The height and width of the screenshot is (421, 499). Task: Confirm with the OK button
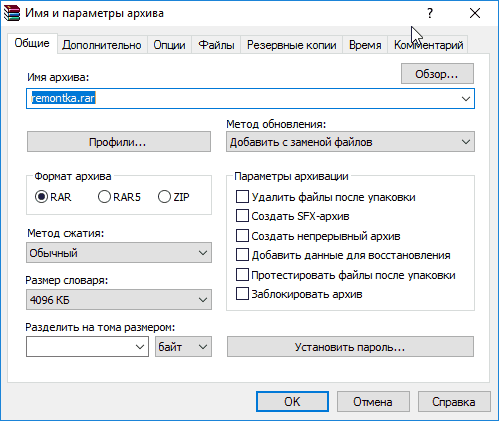[x=292, y=402]
